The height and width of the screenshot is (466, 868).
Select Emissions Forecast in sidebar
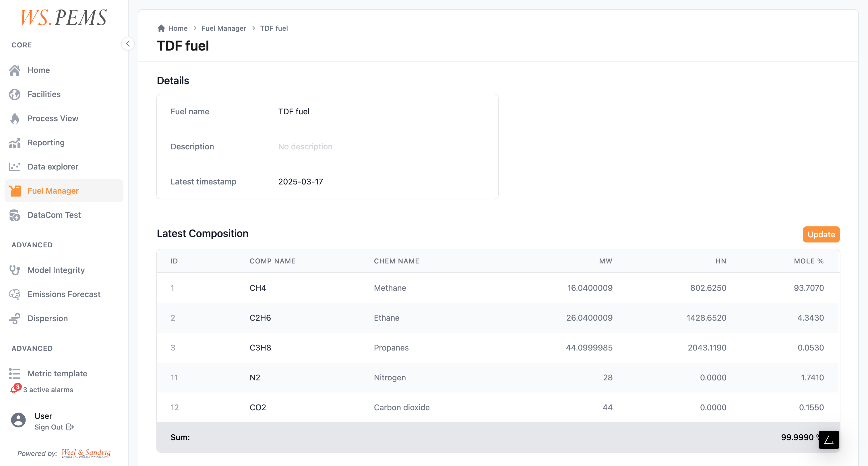(64, 294)
